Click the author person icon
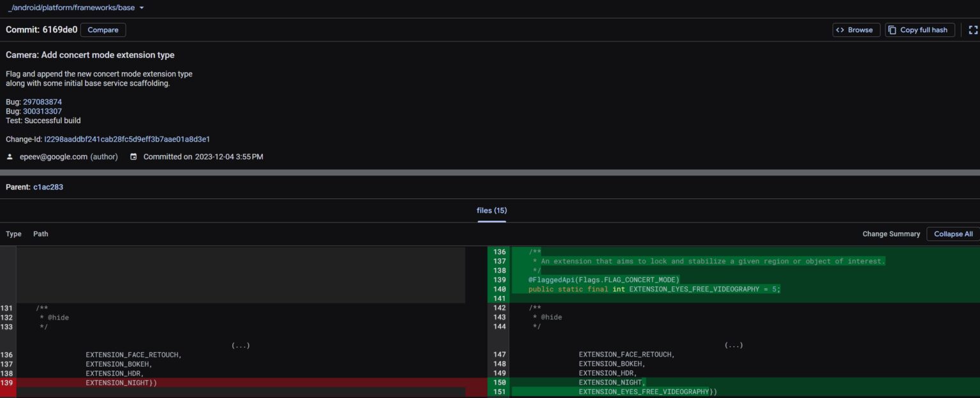 point(10,157)
